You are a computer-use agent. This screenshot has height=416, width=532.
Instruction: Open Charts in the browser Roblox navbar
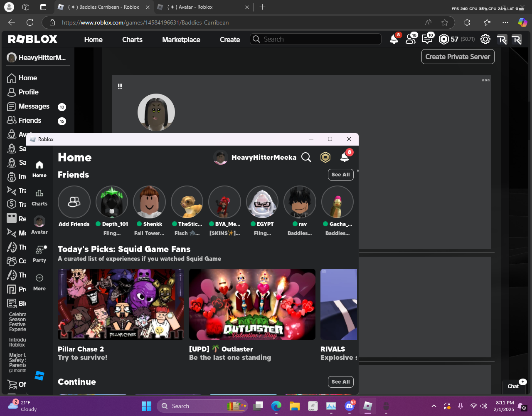(x=132, y=40)
